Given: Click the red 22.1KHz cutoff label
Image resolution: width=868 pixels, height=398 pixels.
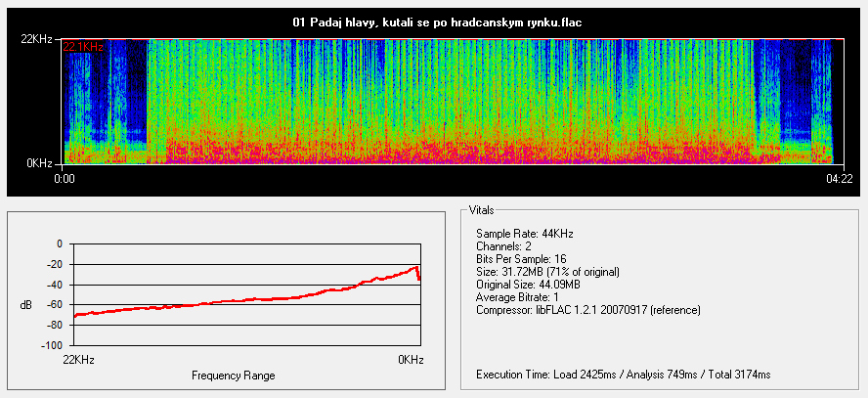Looking at the screenshot, I should 83,46.
